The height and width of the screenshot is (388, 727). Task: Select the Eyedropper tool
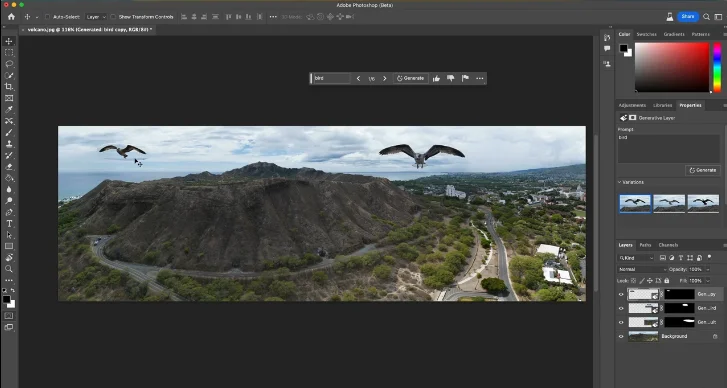point(9,109)
